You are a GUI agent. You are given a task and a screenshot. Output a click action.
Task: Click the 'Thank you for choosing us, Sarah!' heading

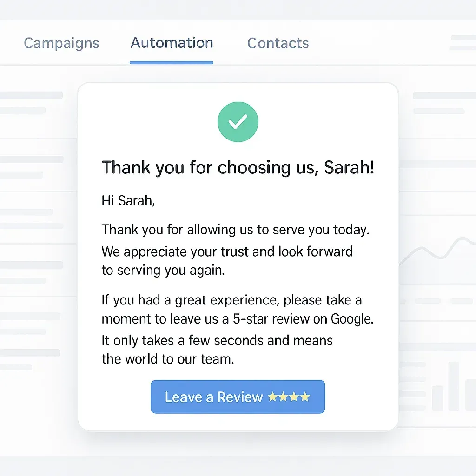(x=238, y=167)
